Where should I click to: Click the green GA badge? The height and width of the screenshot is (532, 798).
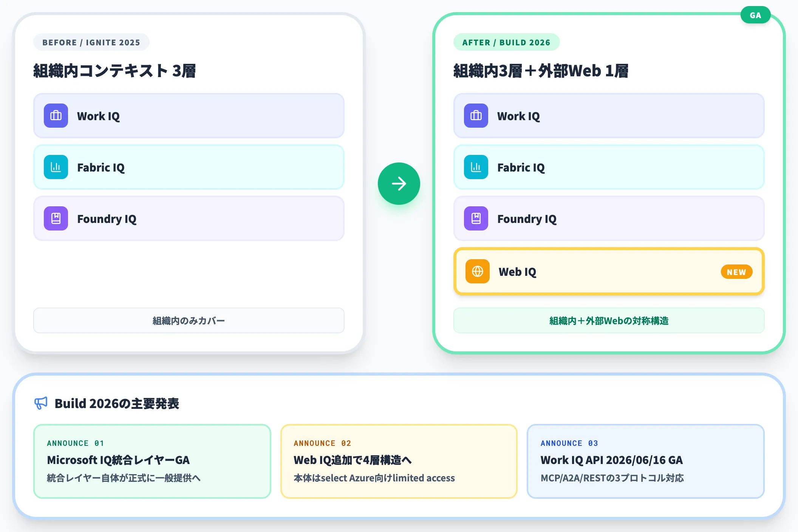(755, 15)
